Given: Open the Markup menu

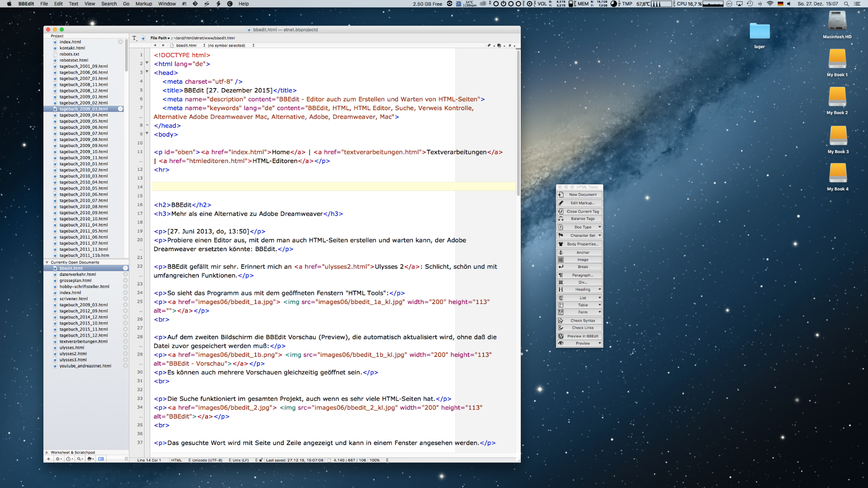Looking at the screenshot, I should (144, 4).
